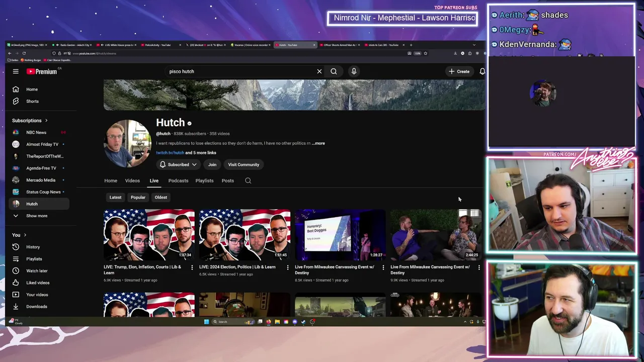Show hidden system tray icons

(465, 322)
